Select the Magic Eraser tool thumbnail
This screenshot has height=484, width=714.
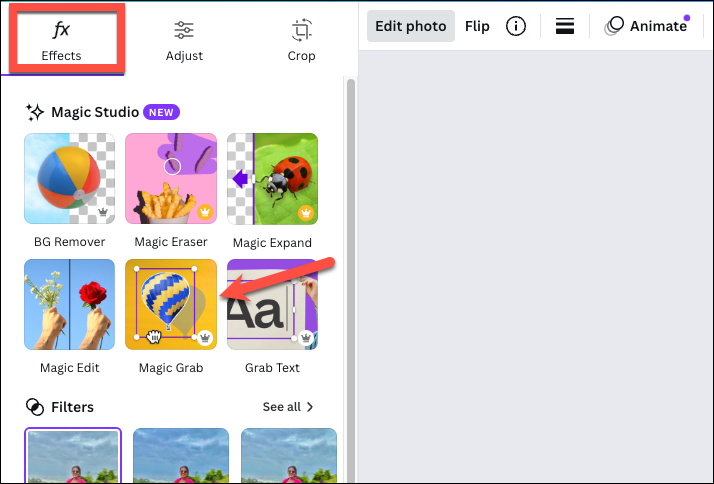click(171, 178)
